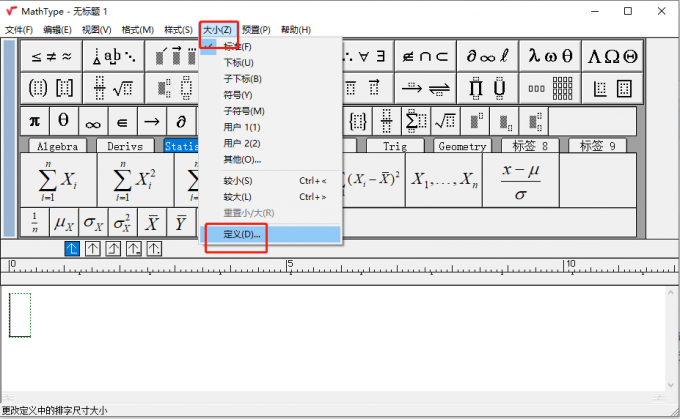Open the 编辑(E) menu

(x=57, y=30)
